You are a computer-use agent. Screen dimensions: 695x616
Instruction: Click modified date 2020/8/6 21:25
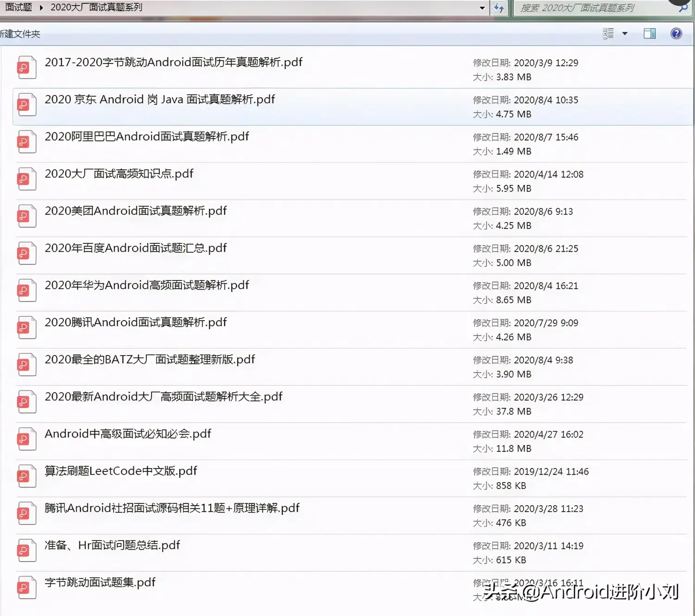pos(546,248)
